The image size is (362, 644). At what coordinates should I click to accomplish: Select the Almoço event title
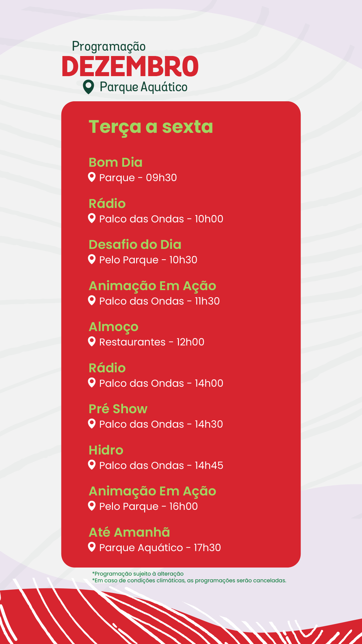click(x=114, y=327)
